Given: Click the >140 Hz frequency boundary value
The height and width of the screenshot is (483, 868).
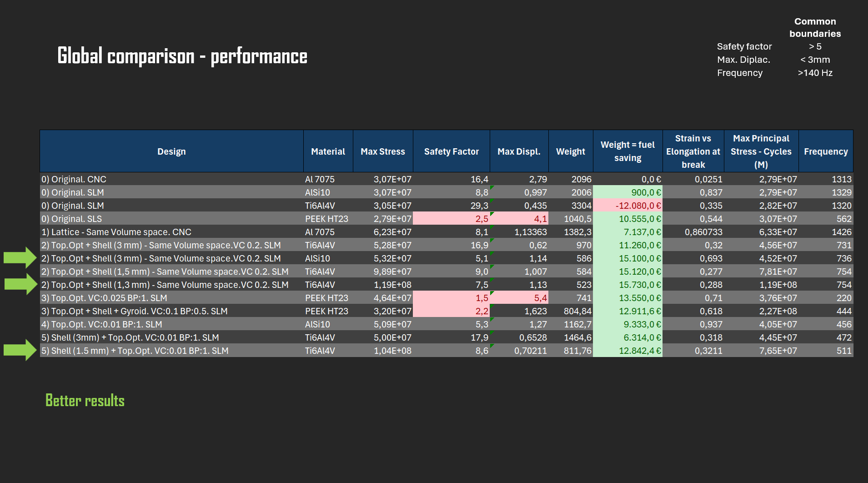Looking at the screenshot, I should 815,73.
